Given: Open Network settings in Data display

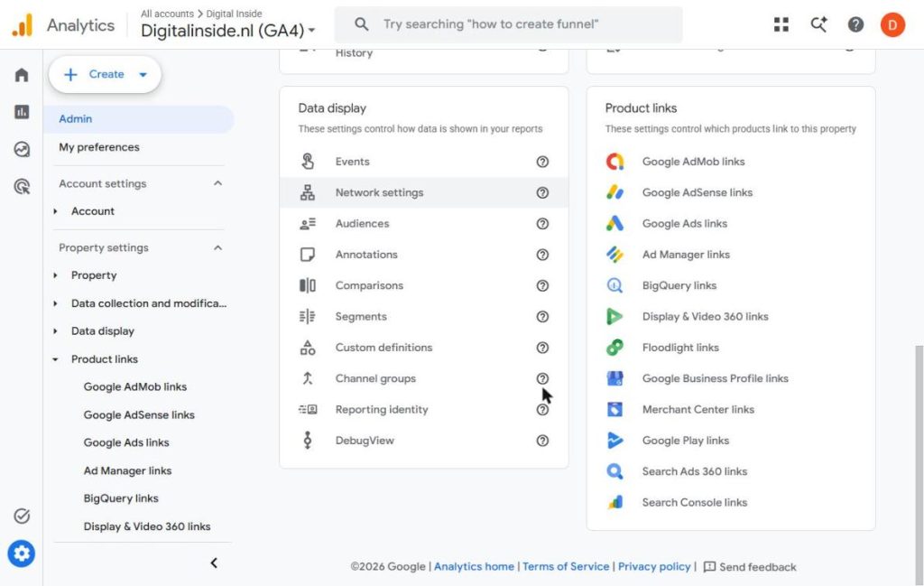Looking at the screenshot, I should pos(424,193).
